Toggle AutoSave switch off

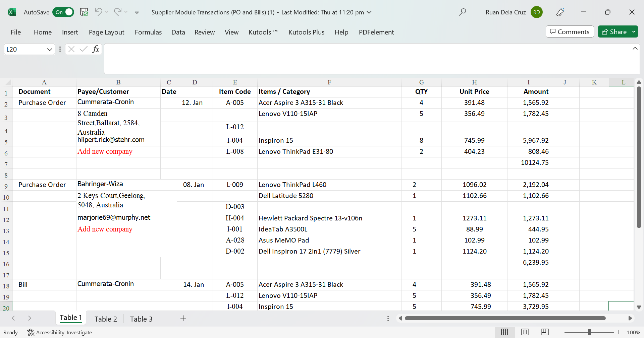(63, 12)
